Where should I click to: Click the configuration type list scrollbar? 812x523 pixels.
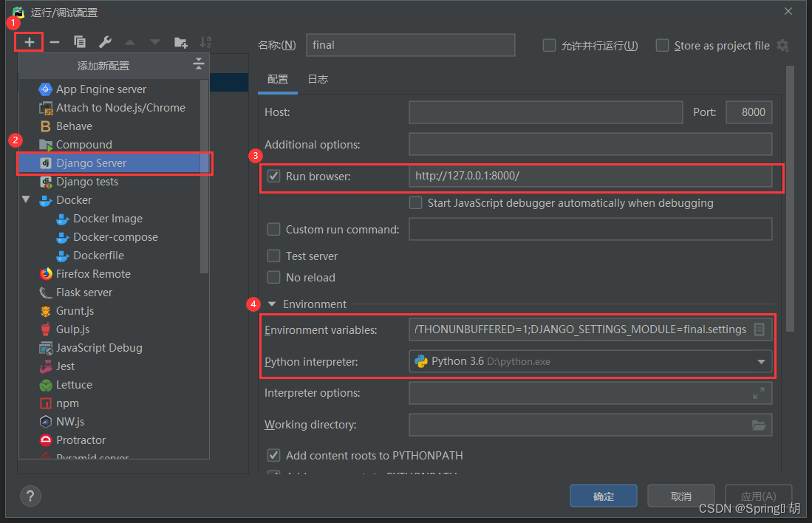click(x=204, y=176)
